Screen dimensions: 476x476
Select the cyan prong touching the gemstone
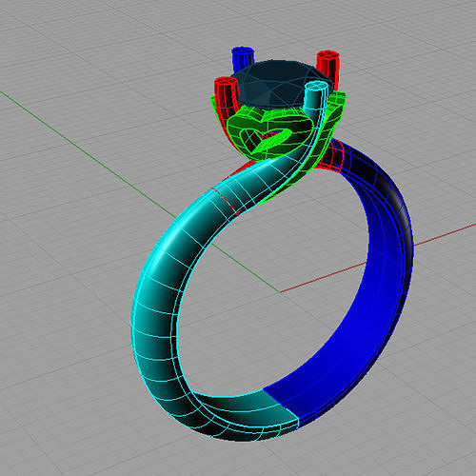316,94
